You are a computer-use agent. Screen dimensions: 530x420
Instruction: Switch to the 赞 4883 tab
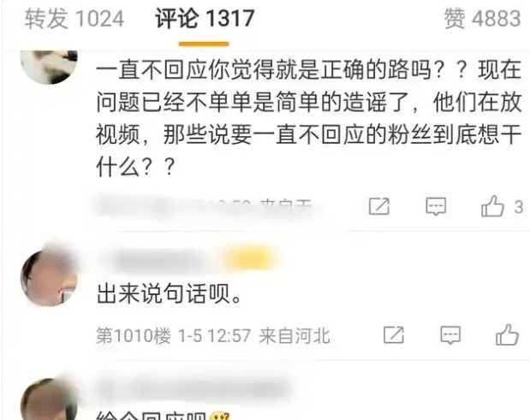pyautogui.click(x=482, y=18)
